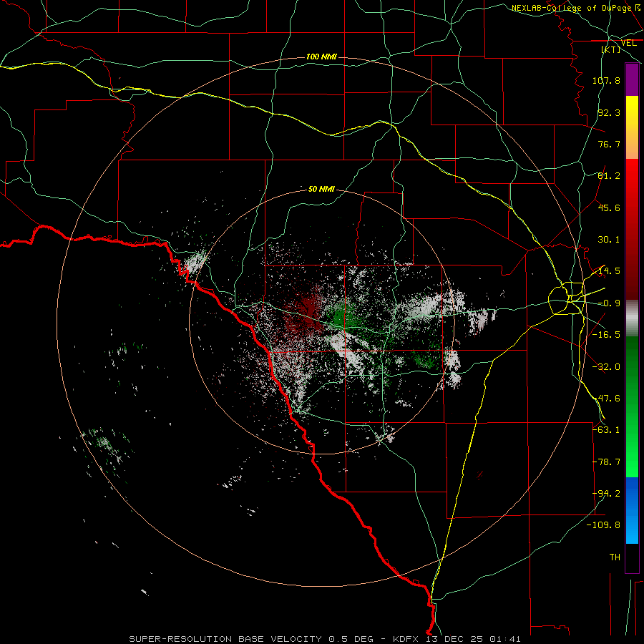
Task: Click the -16.5 scale label
Action: click(606, 335)
